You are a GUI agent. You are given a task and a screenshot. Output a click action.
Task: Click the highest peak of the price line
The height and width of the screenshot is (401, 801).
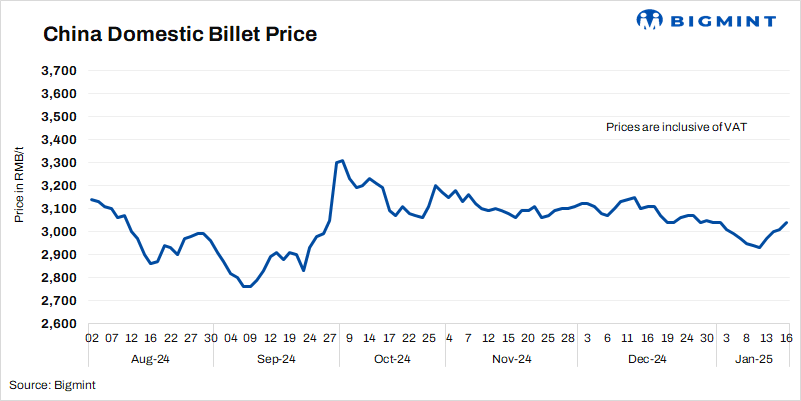tap(342, 160)
